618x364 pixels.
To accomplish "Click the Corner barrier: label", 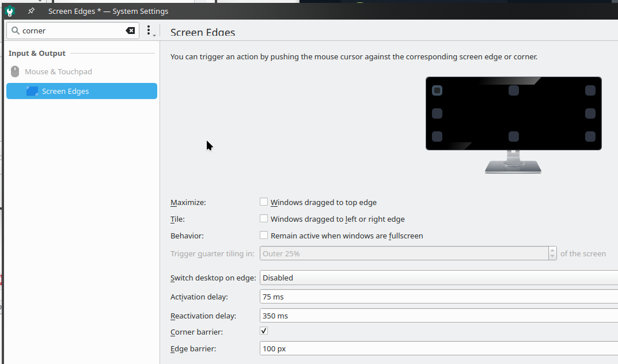I will pos(196,332).
